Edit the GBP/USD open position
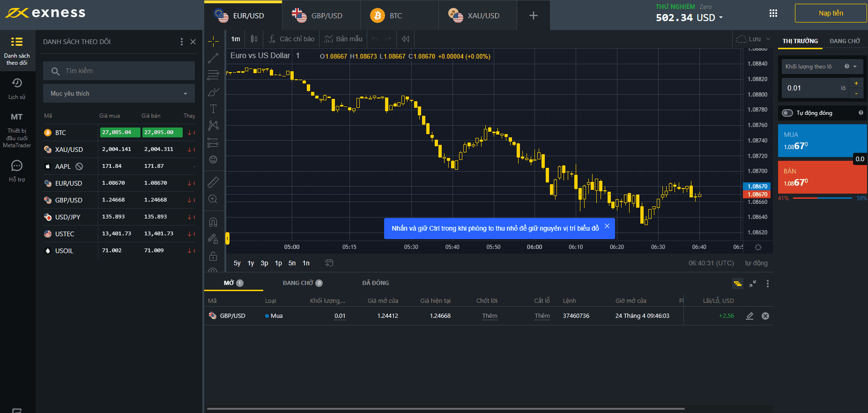This screenshot has height=413, width=868. (x=749, y=316)
